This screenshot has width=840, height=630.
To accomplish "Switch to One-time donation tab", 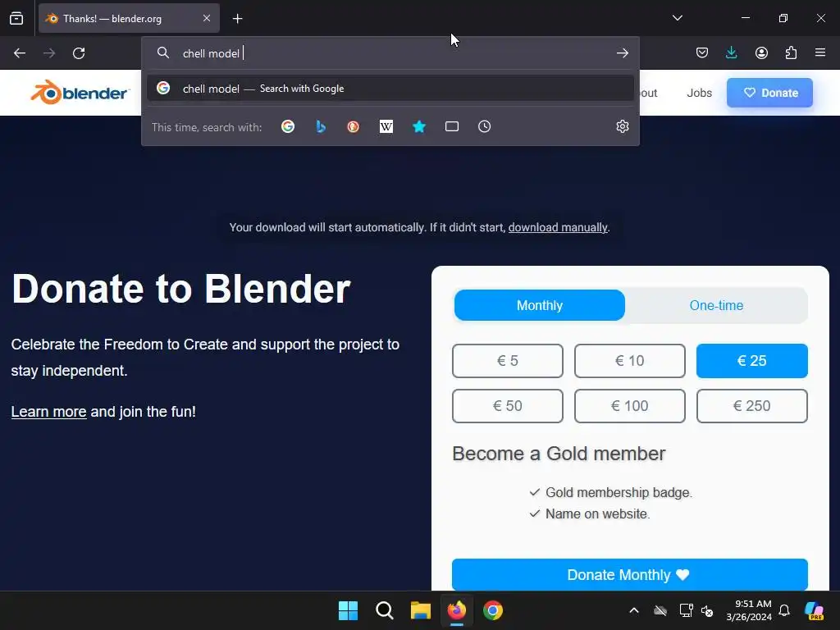I will [x=716, y=305].
